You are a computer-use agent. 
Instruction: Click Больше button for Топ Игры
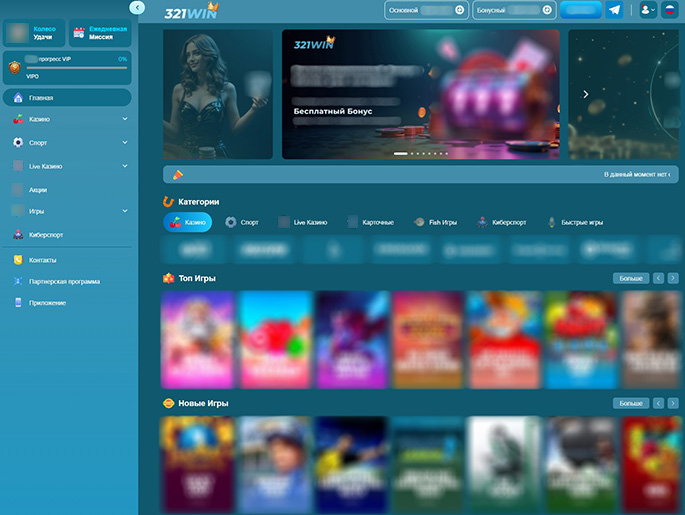(630, 278)
